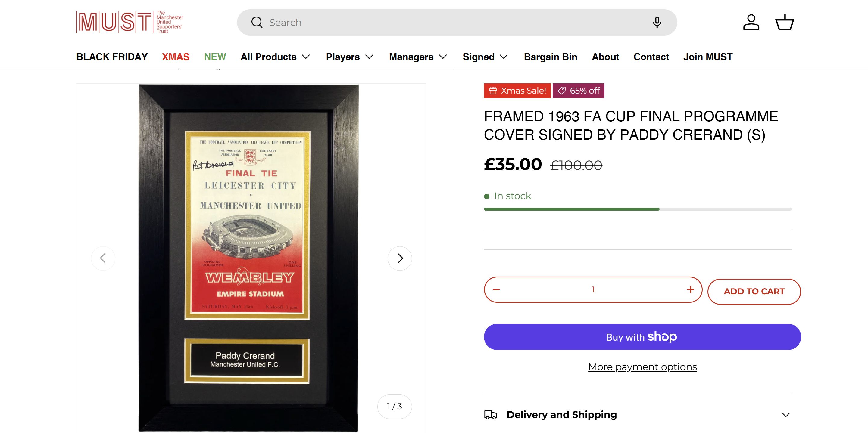The height and width of the screenshot is (433, 868).
Task: Expand the All Products menu
Action: click(275, 57)
